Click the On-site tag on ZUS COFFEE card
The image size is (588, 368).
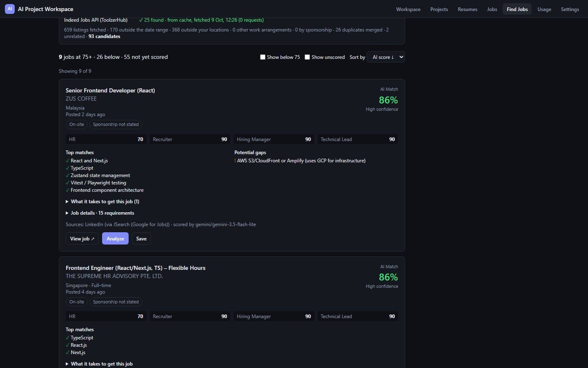tap(77, 124)
